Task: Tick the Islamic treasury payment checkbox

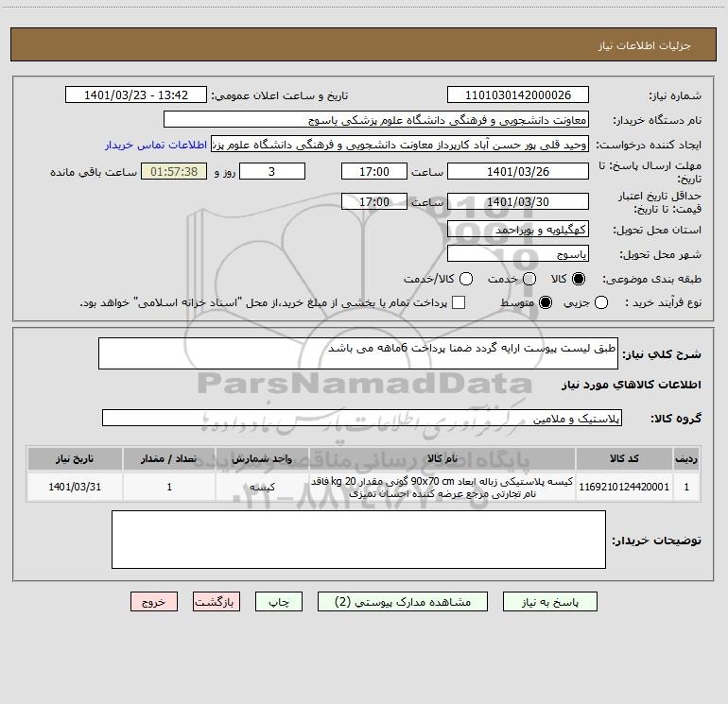Action: [459, 302]
